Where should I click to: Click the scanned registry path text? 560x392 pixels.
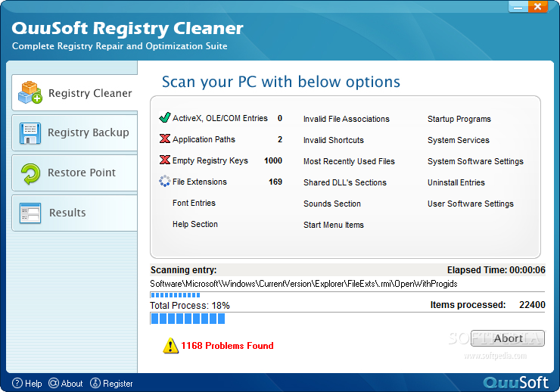pos(303,284)
